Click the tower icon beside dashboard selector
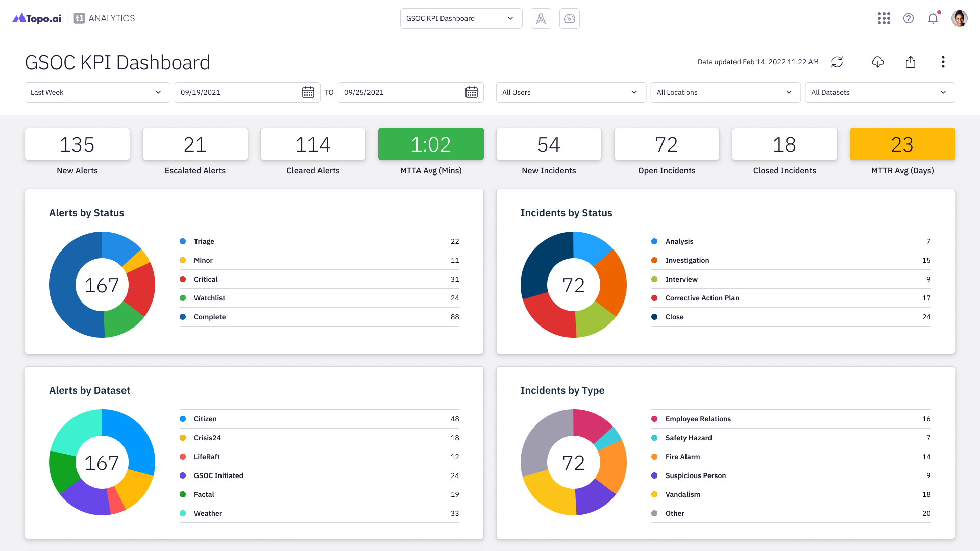 point(541,18)
